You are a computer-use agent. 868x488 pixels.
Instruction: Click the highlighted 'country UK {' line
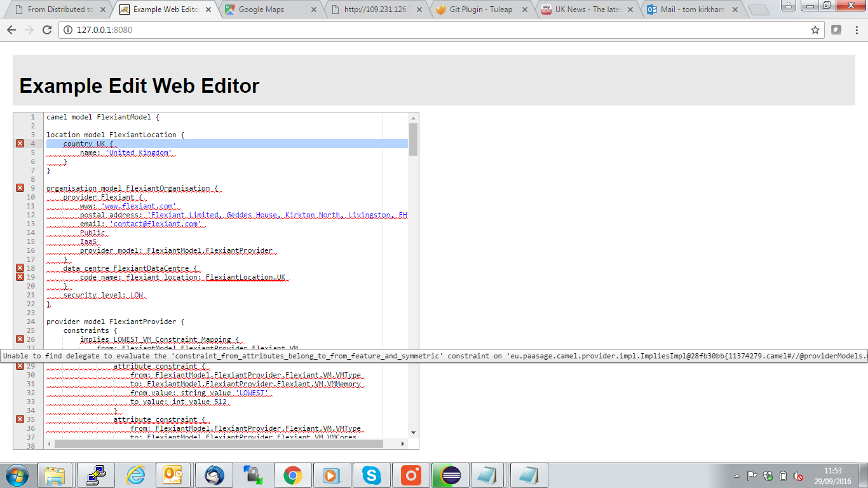pyautogui.click(x=227, y=144)
